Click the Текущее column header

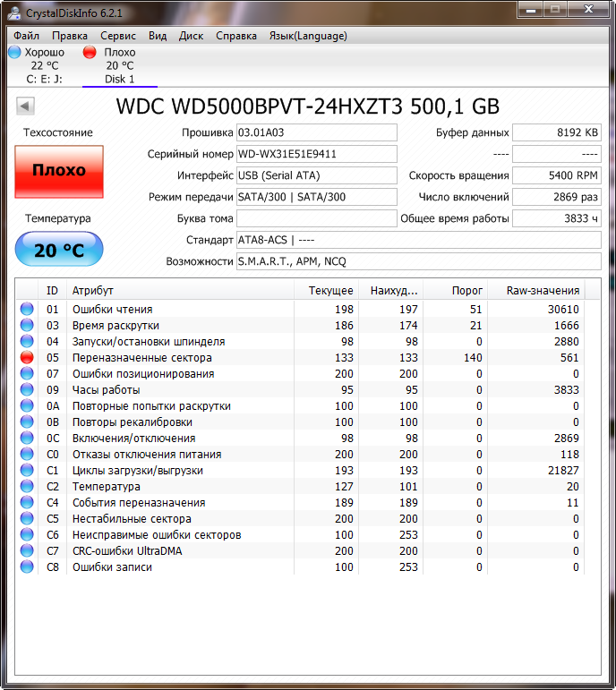(x=326, y=291)
